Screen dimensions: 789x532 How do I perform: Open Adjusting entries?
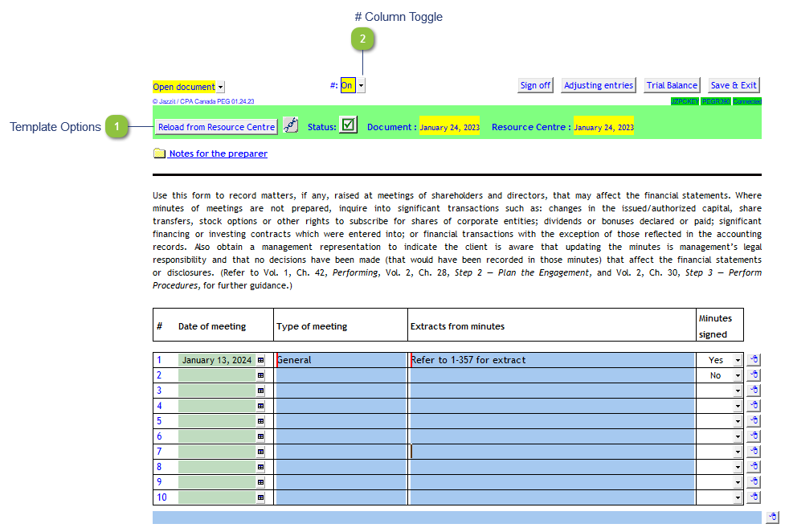[599, 85]
